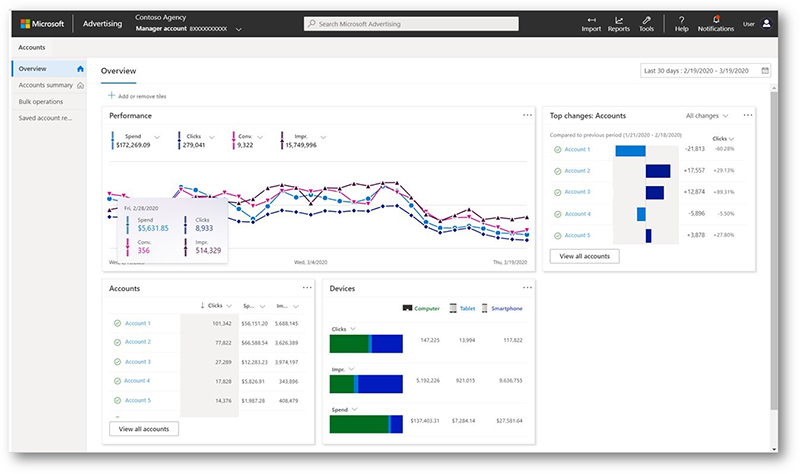
Task: Open the Conv. metric dropdown
Action: [x=260, y=137]
